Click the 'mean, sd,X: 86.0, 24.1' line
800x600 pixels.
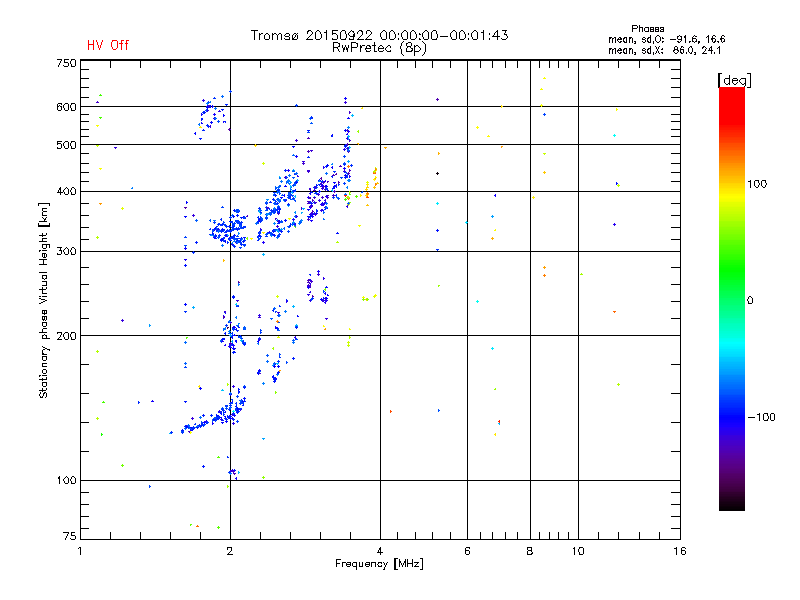(x=664, y=50)
